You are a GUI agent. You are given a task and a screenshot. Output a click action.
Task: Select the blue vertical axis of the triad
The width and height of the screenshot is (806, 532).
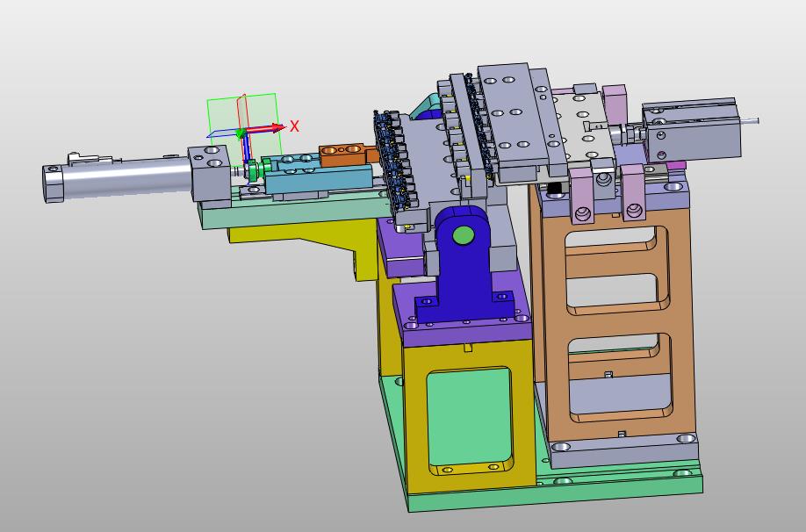[246, 148]
